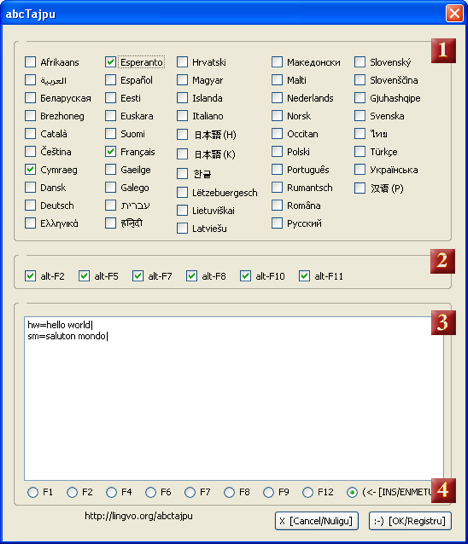468x544 pixels.
Task: Enable the Deutsch language checkbox
Action: (31, 205)
